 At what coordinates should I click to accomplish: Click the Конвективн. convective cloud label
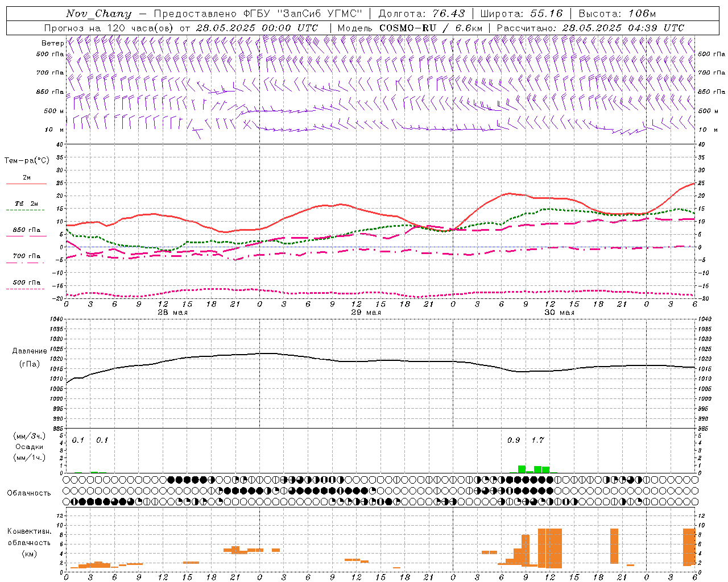point(30,531)
